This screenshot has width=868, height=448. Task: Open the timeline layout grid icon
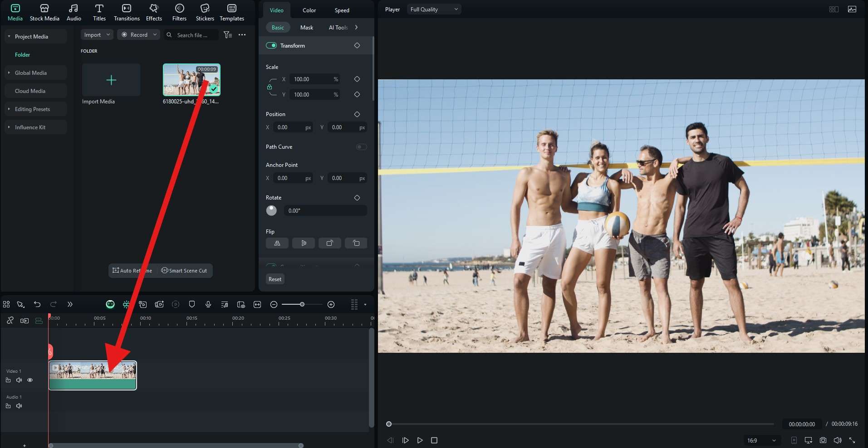click(x=6, y=304)
